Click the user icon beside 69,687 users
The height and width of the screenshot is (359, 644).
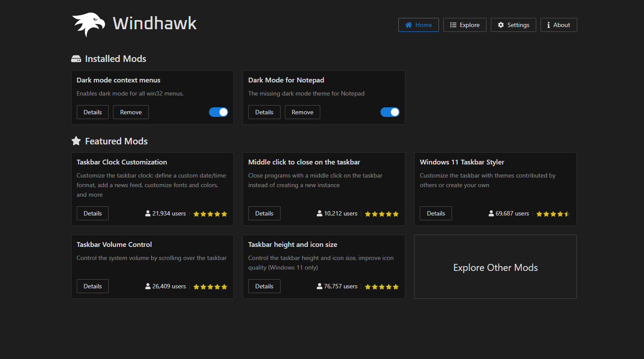tap(491, 213)
